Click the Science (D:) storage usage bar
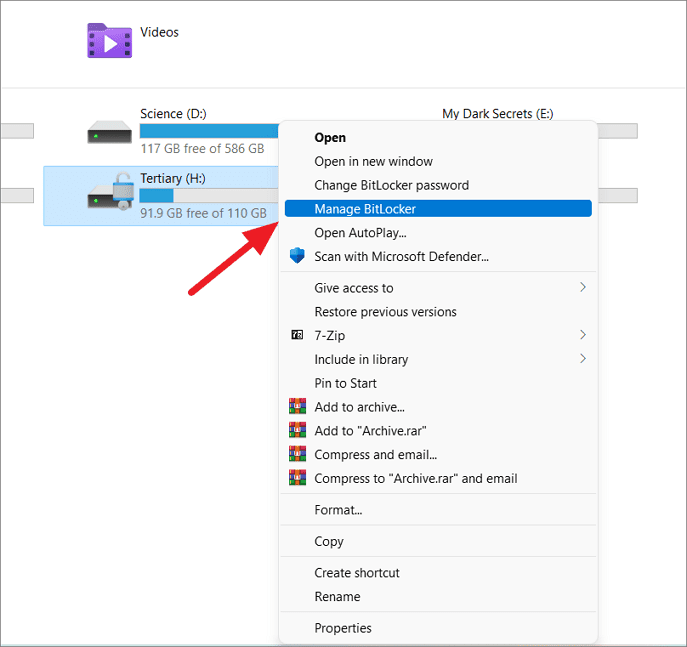Screen dimensions: 687x647 coord(209,131)
